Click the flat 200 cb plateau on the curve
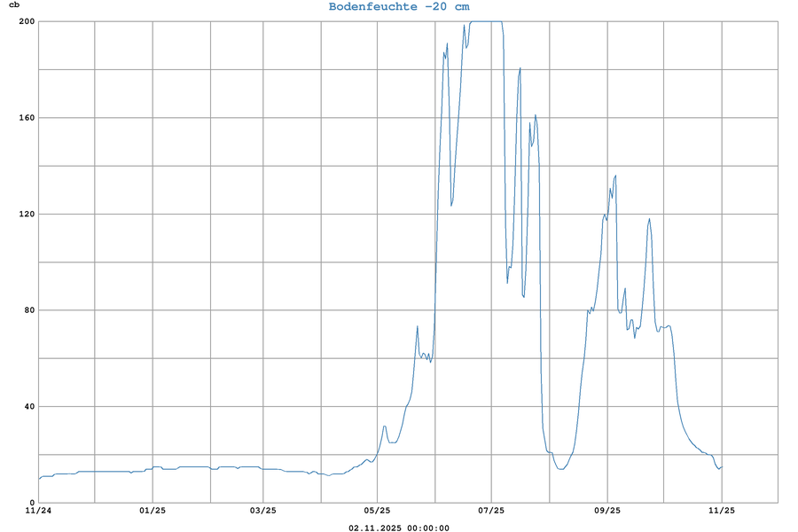 click(486, 21)
